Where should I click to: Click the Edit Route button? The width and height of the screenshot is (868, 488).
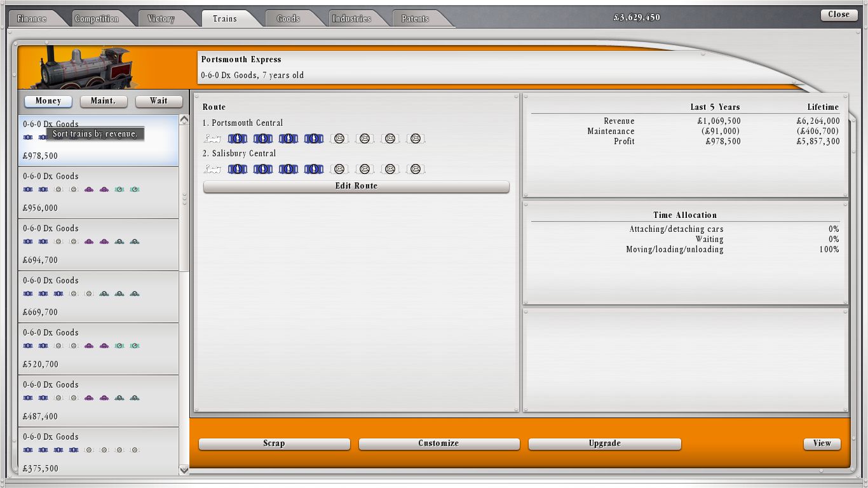(356, 186)
